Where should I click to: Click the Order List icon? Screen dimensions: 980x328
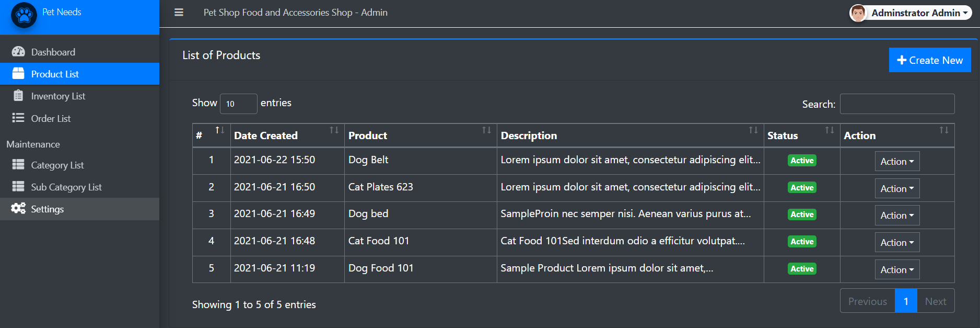[x=19, y=118]
